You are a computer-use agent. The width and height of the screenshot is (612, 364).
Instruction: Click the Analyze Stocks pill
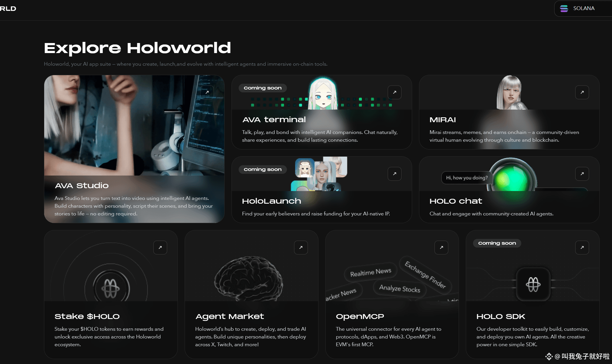pyautogui.click(x=399, y=288)
